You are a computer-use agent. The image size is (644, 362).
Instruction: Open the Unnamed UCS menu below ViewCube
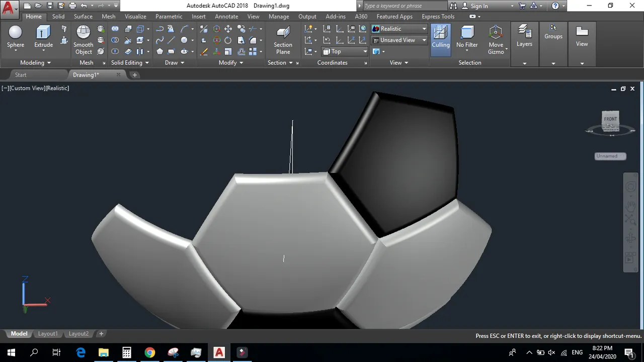tap(610, 156)
